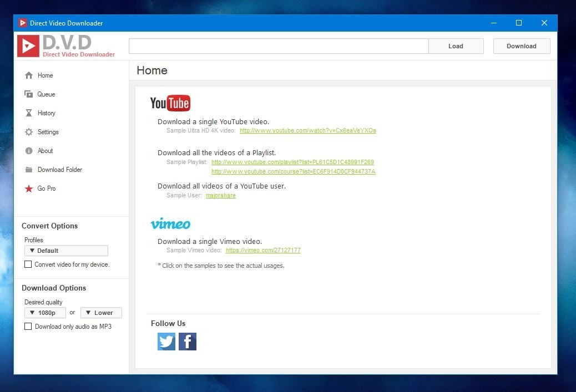576x392 pixels.
Task: Click the History hourglass icon
Action: 29,113
